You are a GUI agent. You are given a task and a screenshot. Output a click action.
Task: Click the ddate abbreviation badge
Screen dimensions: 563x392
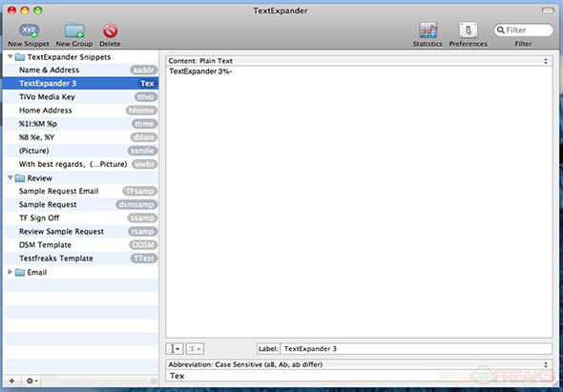(x=144, y=137)
